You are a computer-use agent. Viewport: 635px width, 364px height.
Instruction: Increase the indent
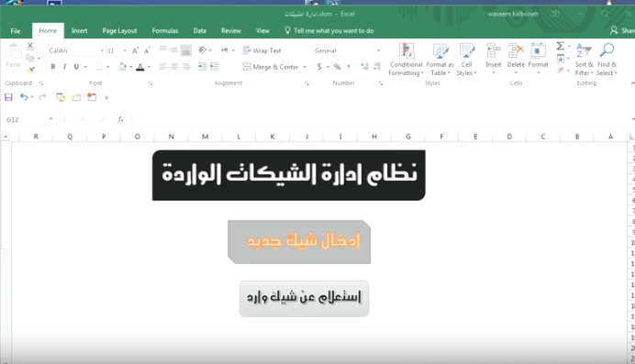click(214, 67)
